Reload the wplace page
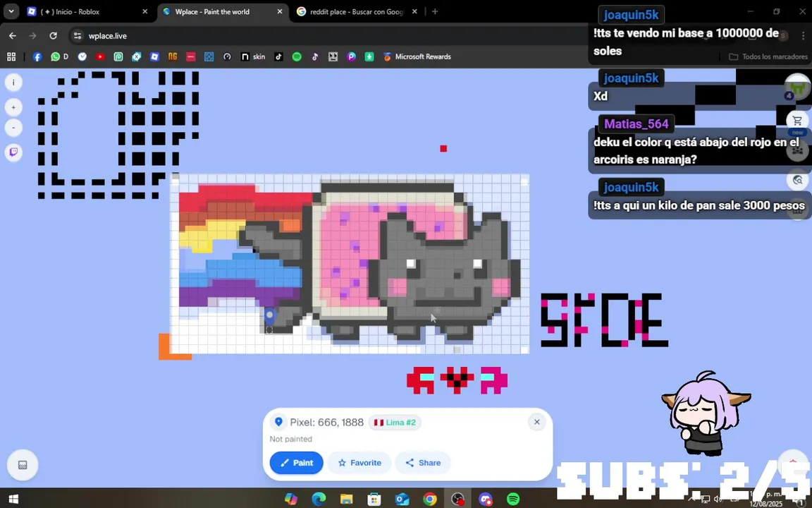812x508 pixels. 53,36
